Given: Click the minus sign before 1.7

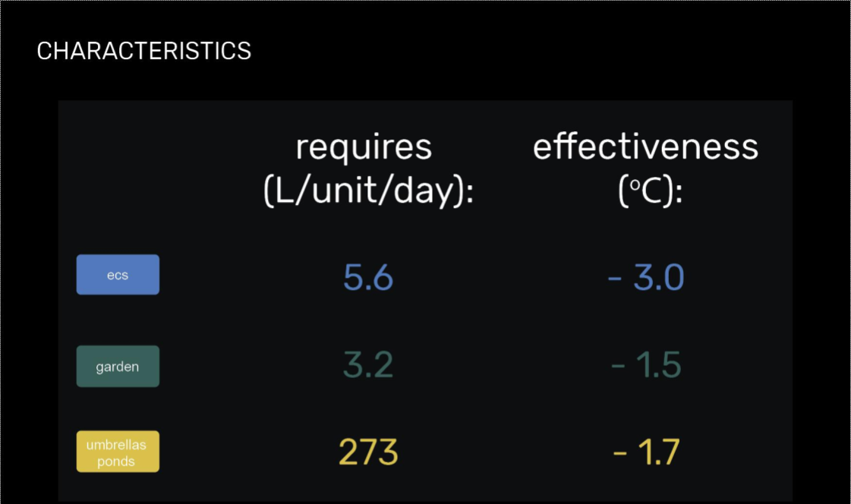Looking at the screenshot, I should (619, 455).
